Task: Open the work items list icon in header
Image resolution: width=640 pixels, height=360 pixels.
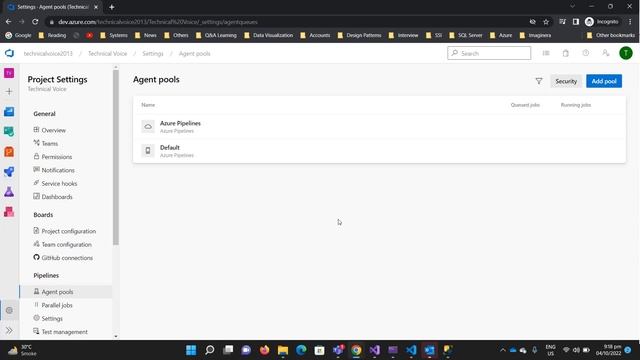Action: 546,53
